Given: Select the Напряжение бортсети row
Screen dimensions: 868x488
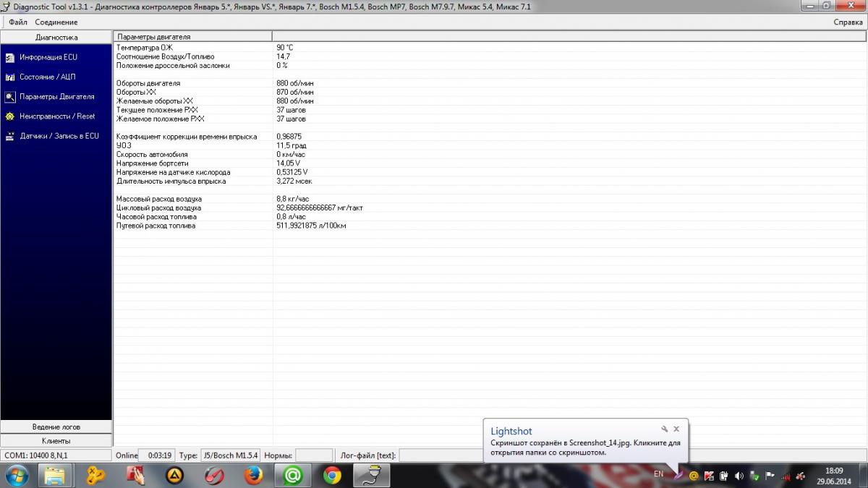Looking at the screenshot, I should [490, 163].
